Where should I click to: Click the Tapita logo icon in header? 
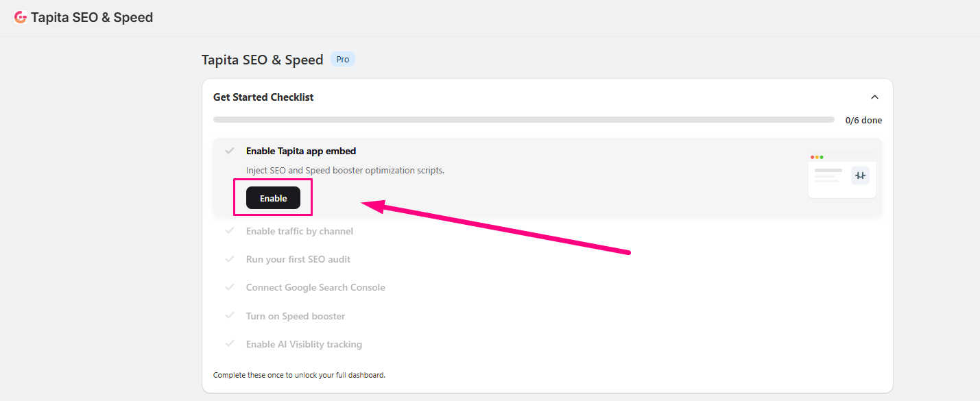21,18
